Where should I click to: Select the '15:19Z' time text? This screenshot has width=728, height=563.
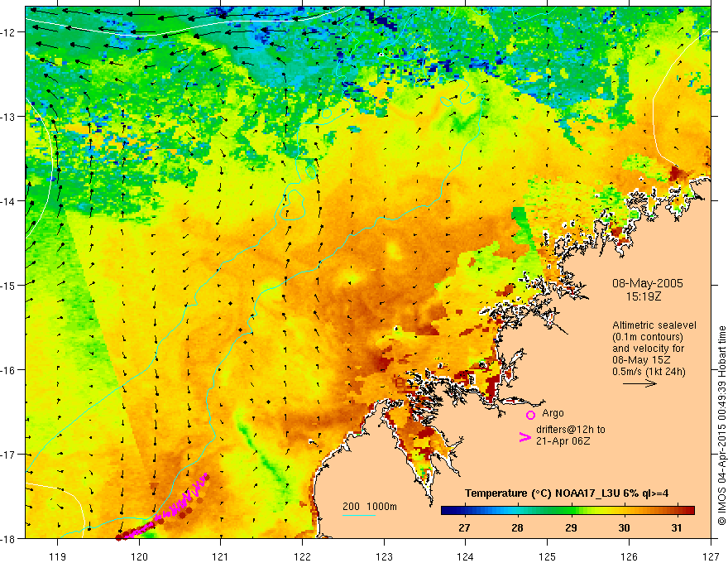click(644, 296)
